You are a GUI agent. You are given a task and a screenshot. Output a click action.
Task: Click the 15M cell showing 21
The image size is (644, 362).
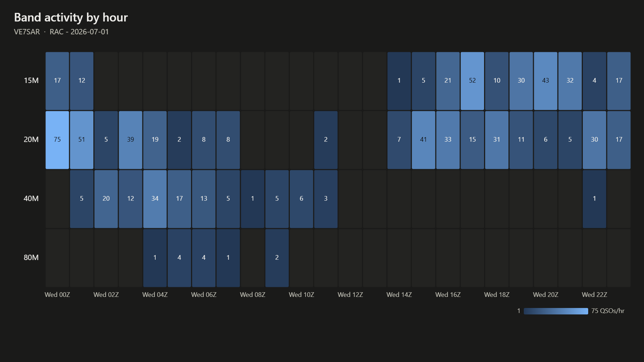click(x=448, y=81)
